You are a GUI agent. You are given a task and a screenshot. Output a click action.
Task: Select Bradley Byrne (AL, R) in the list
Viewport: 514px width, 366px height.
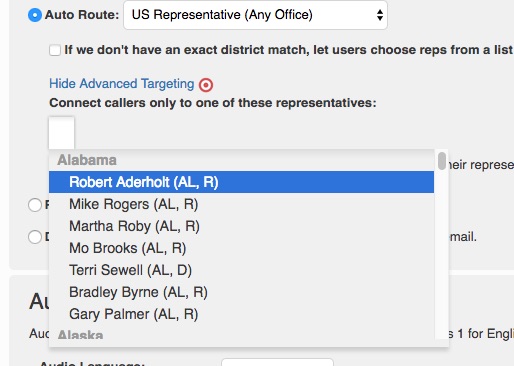click(241, 292)
